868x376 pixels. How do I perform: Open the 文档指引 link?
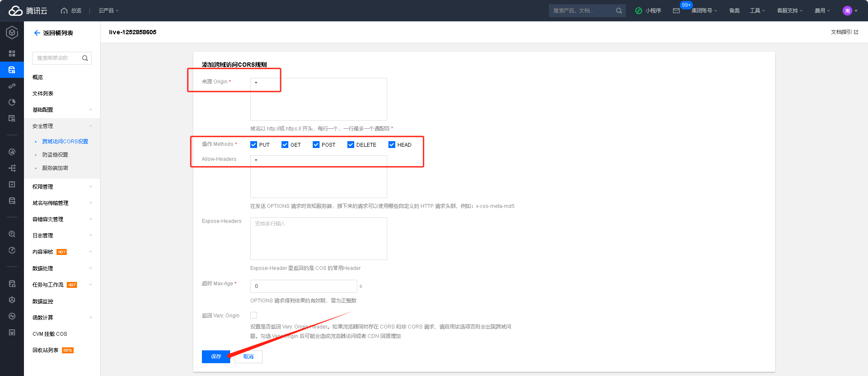point(841,32)
